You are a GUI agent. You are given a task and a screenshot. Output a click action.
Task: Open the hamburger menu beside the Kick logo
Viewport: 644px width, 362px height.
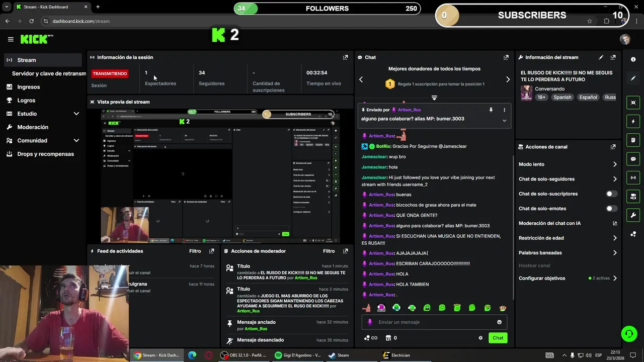[11, 39]
